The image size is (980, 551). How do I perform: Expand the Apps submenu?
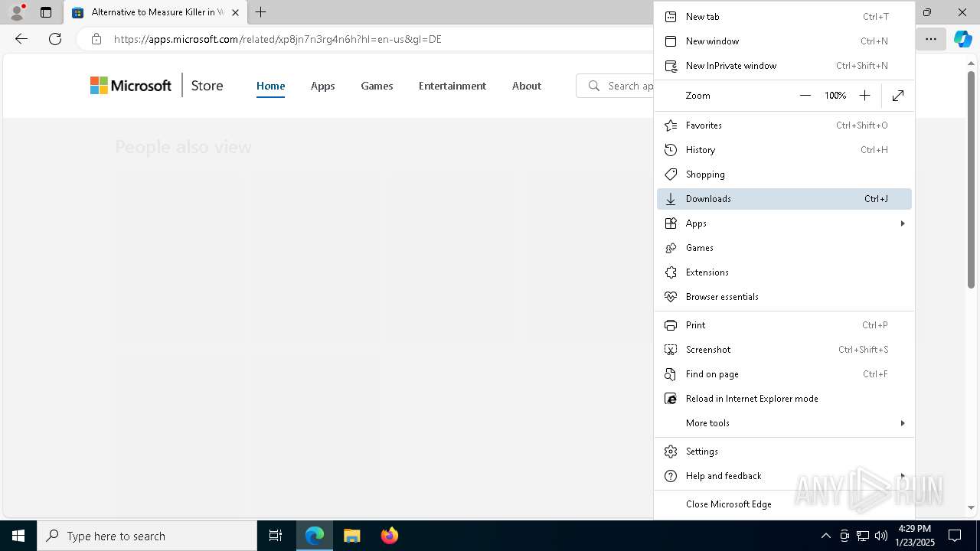[784, 223]
